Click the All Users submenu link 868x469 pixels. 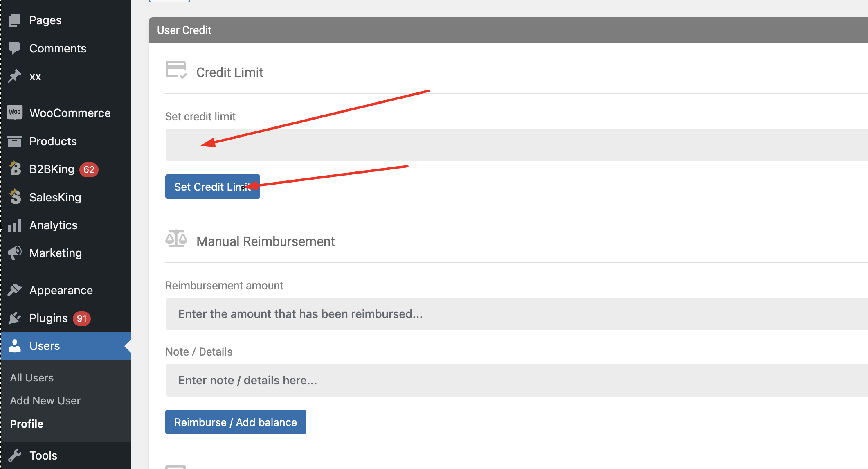point(32,378)
